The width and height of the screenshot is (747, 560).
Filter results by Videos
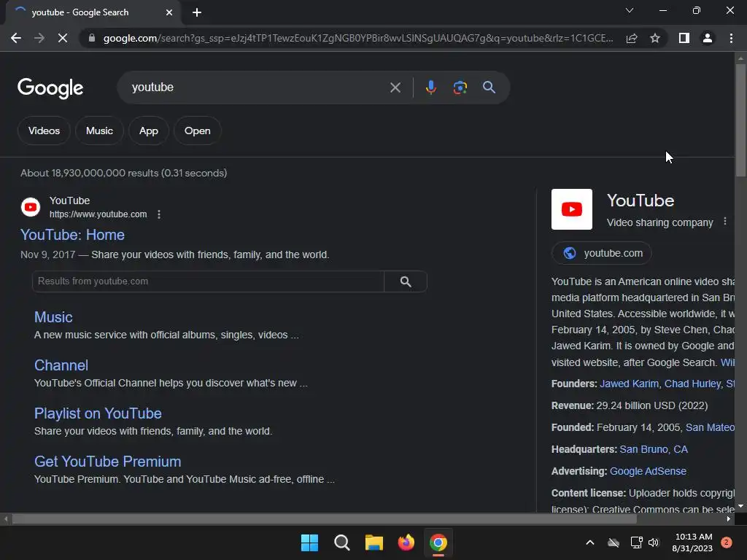44,131
